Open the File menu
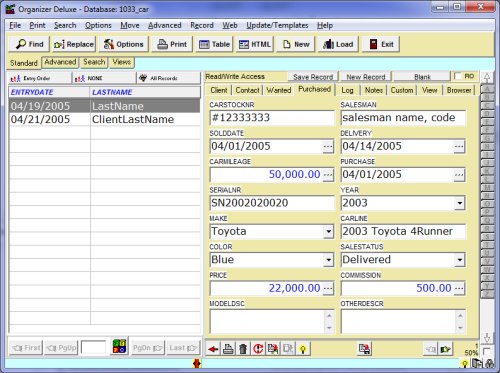 [15, 25]
